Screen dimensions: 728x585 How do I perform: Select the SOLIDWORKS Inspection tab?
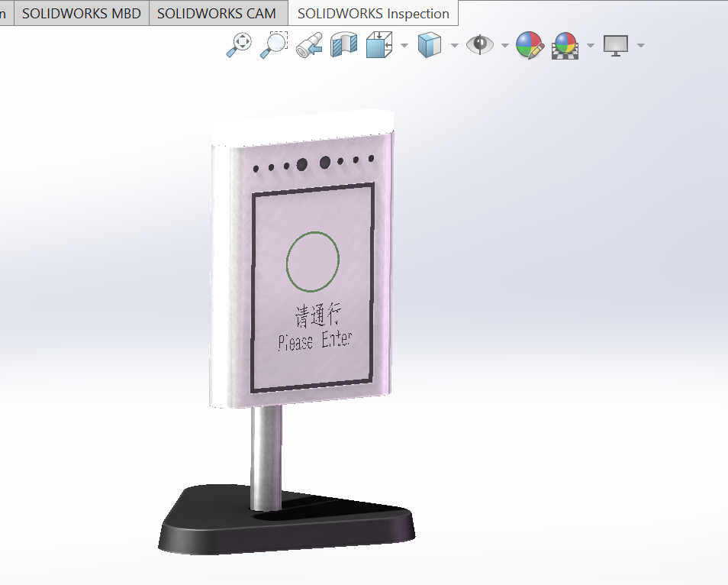[x=373, y=14]
